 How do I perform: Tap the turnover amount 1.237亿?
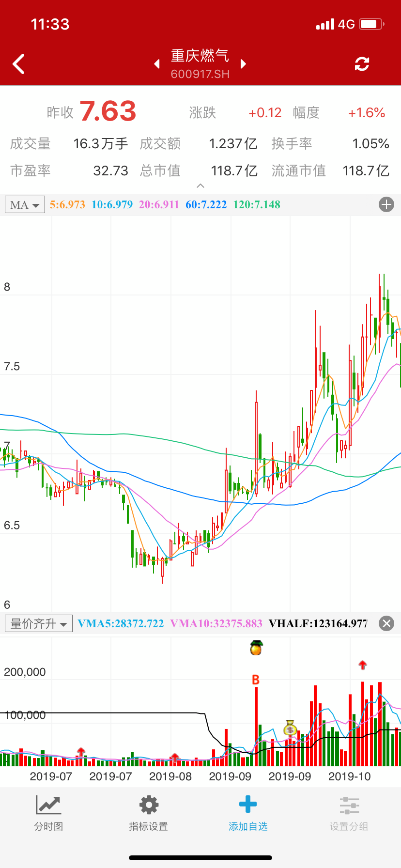(233, 144)
